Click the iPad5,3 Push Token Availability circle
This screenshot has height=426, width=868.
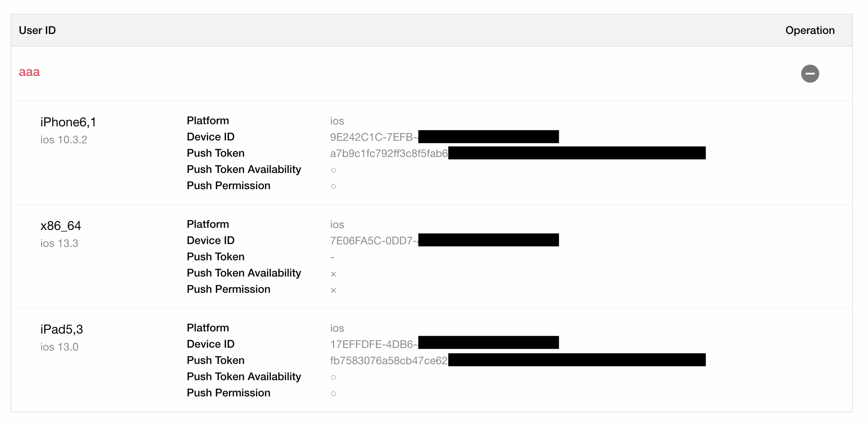333,377
